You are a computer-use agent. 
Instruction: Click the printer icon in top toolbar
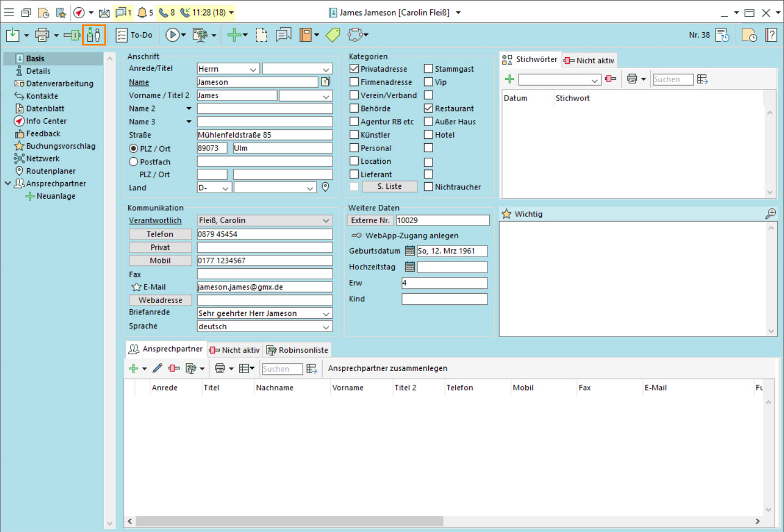[x=42, y=35]
